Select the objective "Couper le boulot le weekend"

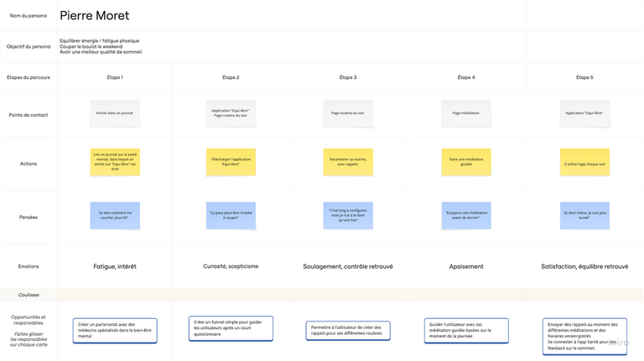click(91, 46)
